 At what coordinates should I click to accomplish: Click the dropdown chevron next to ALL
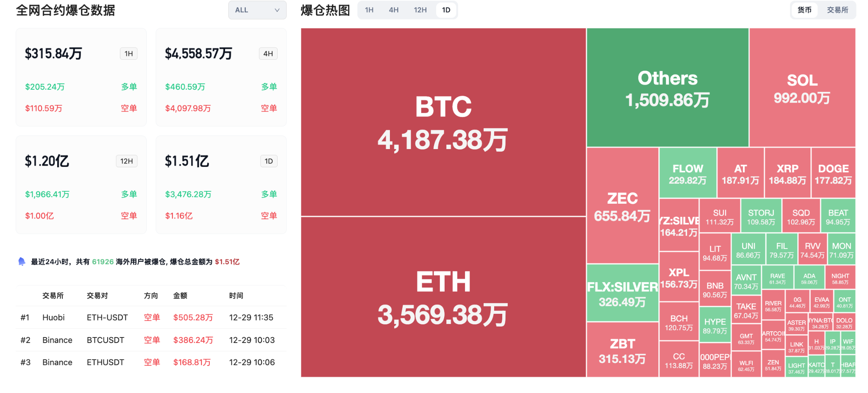click(277, 10)
